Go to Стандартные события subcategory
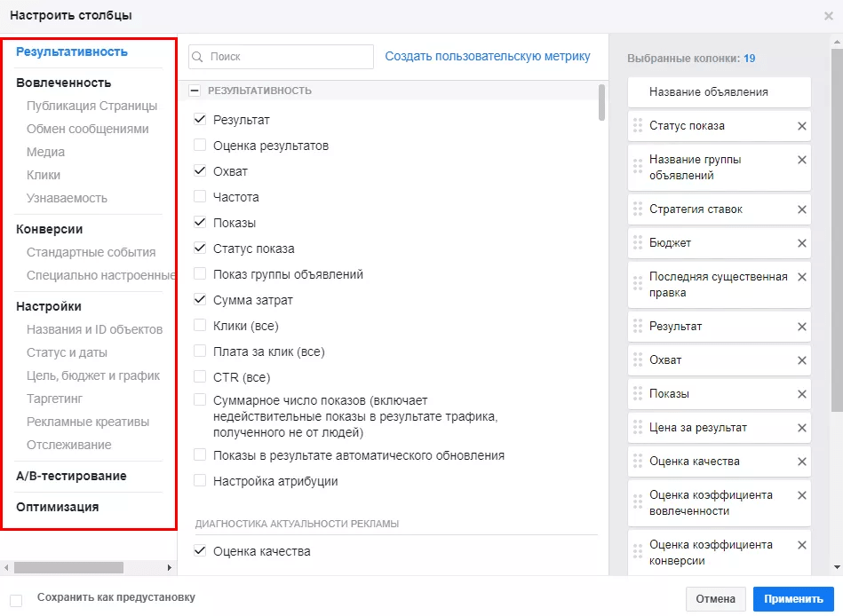The height and width of the screenshot is (616, 843). [91, 252]
